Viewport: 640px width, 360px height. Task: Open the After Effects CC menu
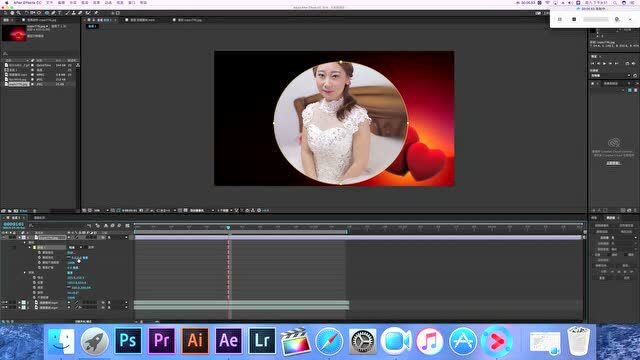27,3
